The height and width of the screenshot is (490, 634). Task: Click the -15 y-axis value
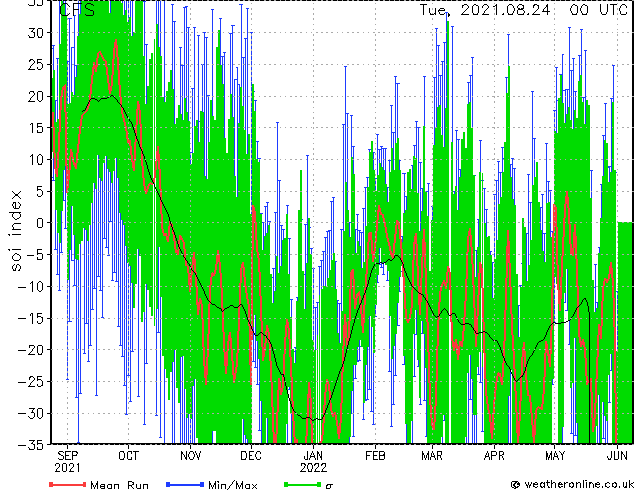(x=31, y=318)
